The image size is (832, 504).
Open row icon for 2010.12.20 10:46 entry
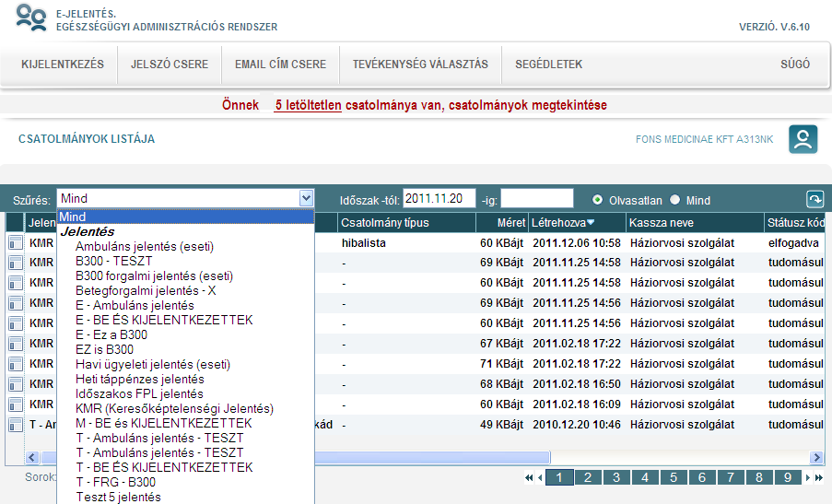(16, 425)
